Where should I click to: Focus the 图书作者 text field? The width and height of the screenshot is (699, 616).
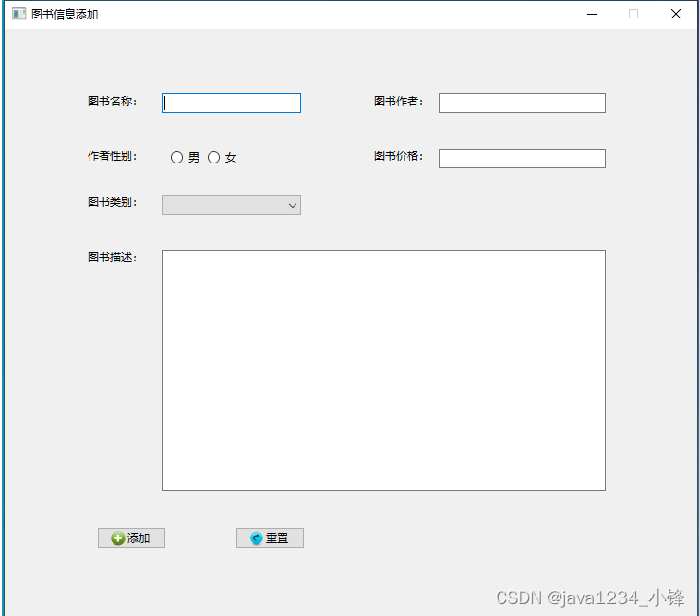(522, 103)
